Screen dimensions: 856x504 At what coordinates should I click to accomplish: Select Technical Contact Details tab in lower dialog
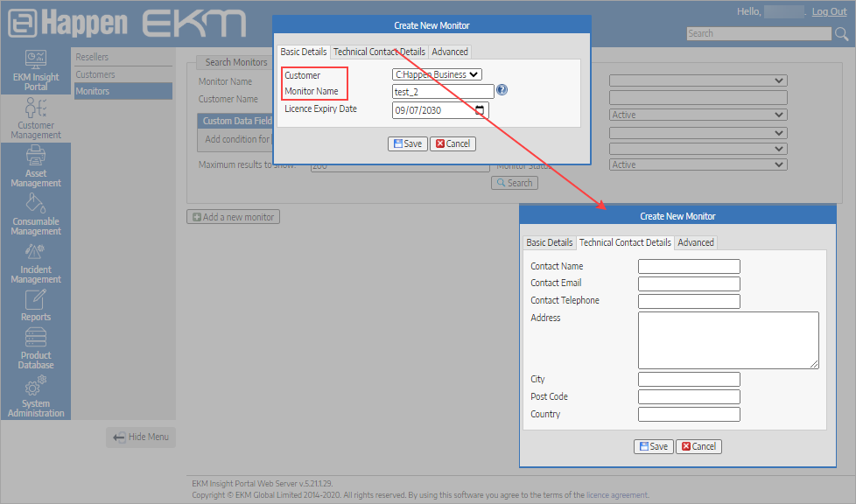click(625, 242)
